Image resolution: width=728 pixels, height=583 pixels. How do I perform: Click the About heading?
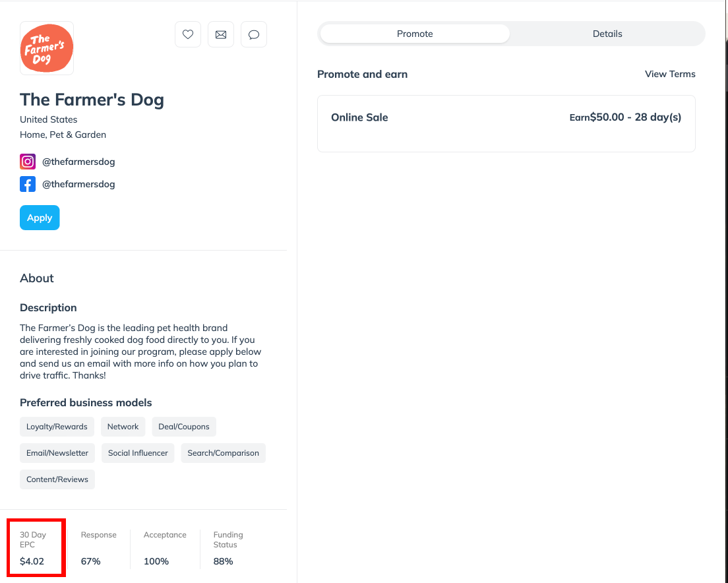[37, 278]
